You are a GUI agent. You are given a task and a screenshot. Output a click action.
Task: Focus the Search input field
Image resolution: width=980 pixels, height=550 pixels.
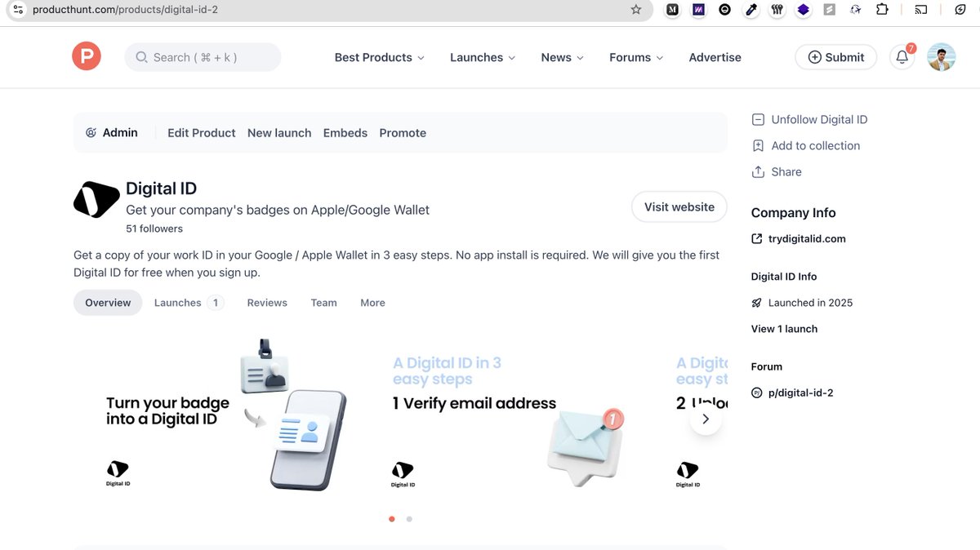click(x=203, y=57)
